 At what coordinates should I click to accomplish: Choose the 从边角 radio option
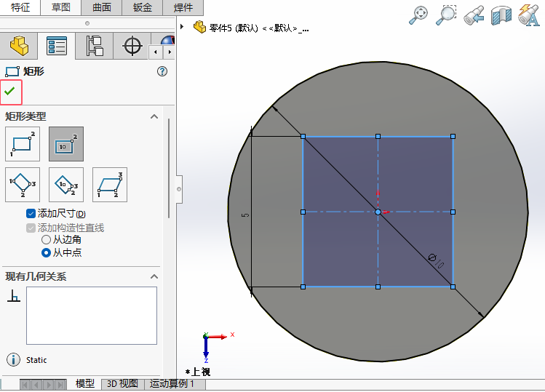tap(46, 240)
